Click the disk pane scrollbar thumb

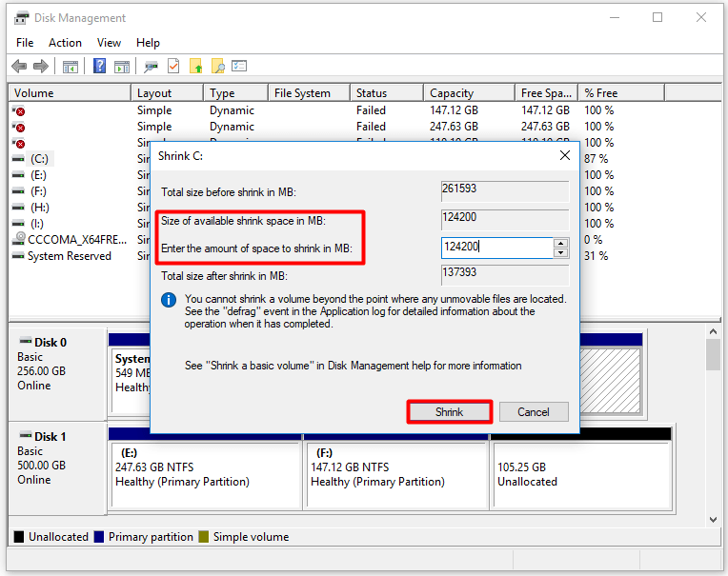[x=713, y=355]
